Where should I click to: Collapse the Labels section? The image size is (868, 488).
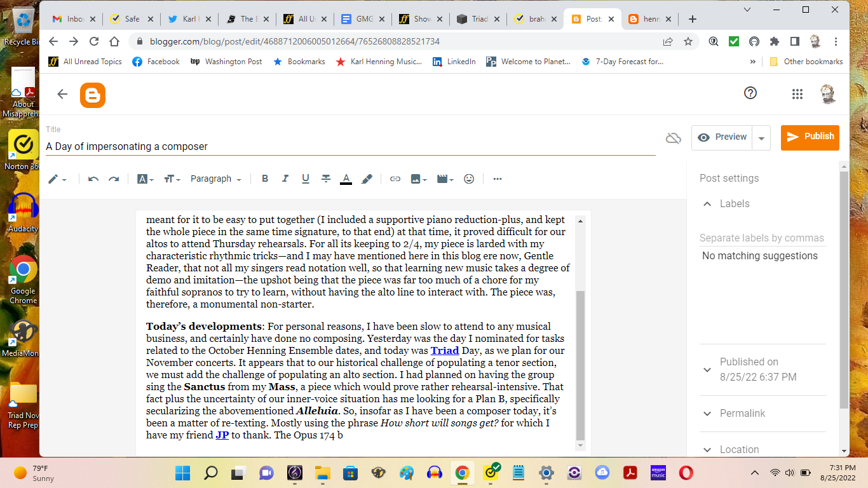707,204
